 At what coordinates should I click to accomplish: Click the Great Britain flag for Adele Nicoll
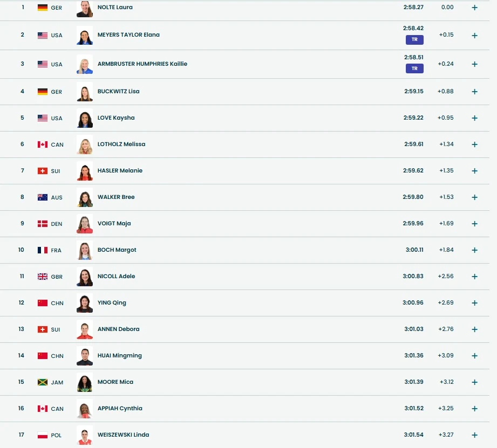click(x=43, y=277)
